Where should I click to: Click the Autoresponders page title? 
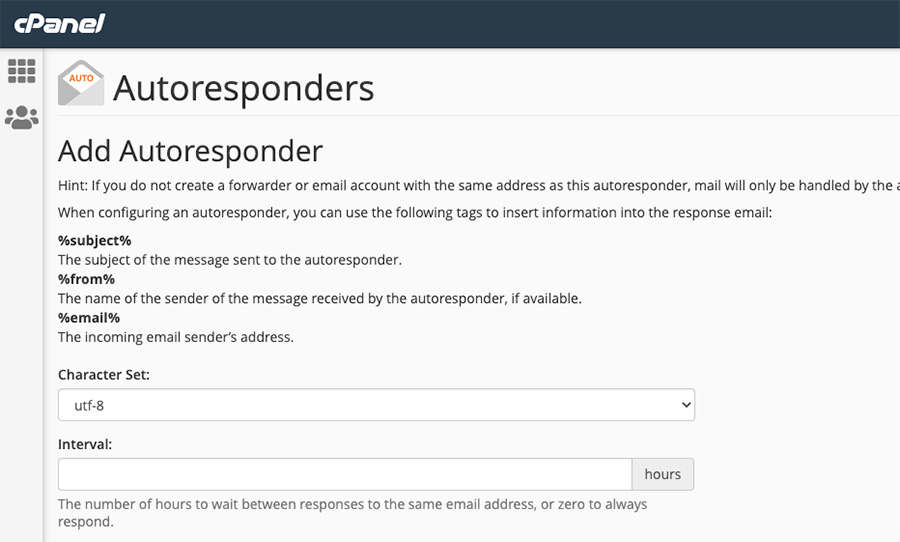click(243, 88)
